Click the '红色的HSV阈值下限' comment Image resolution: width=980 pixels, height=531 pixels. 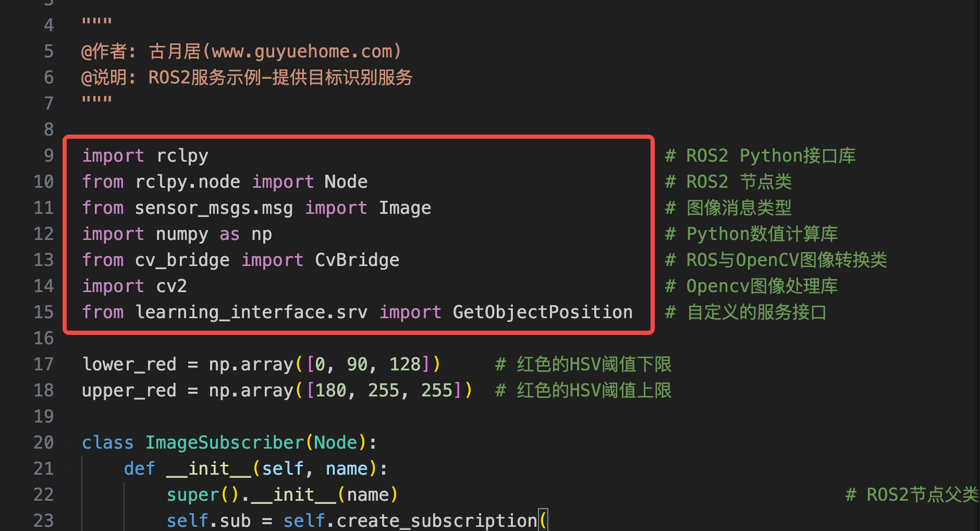point(594,365)
